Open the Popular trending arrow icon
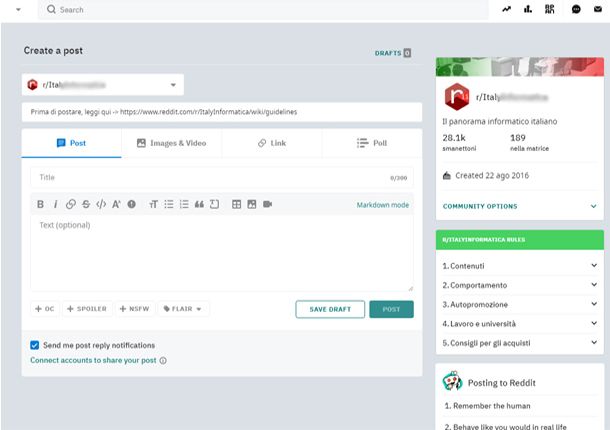 [x=506, y=9]
